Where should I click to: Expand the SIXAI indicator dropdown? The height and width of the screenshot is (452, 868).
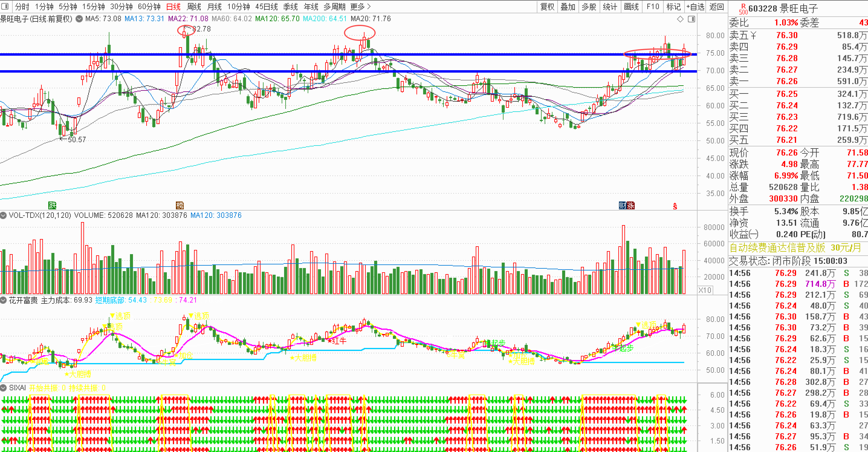pos(3,388)
